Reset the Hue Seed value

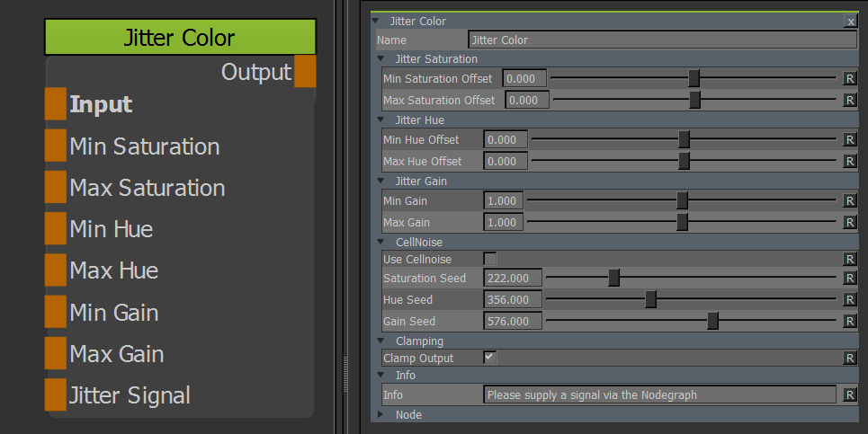849,300
